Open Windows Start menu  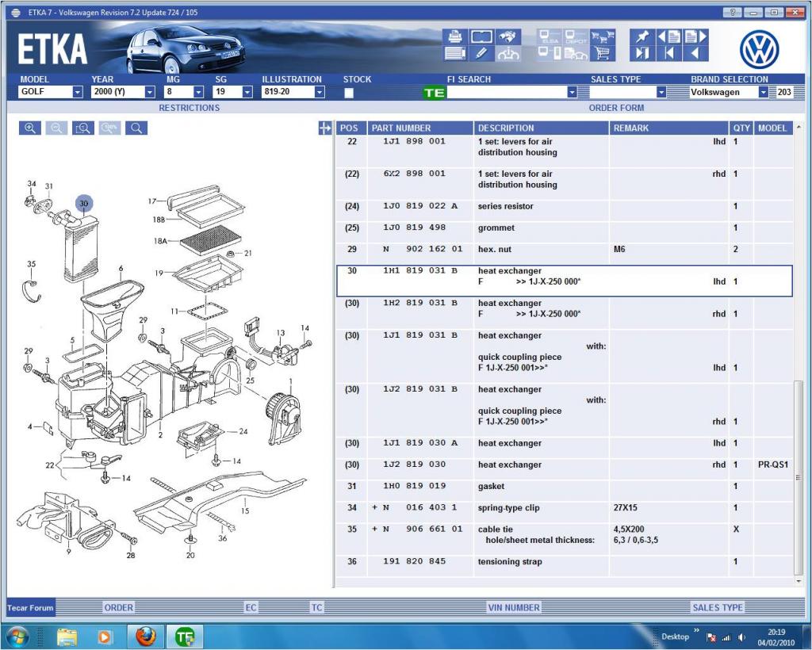[18, 637]
